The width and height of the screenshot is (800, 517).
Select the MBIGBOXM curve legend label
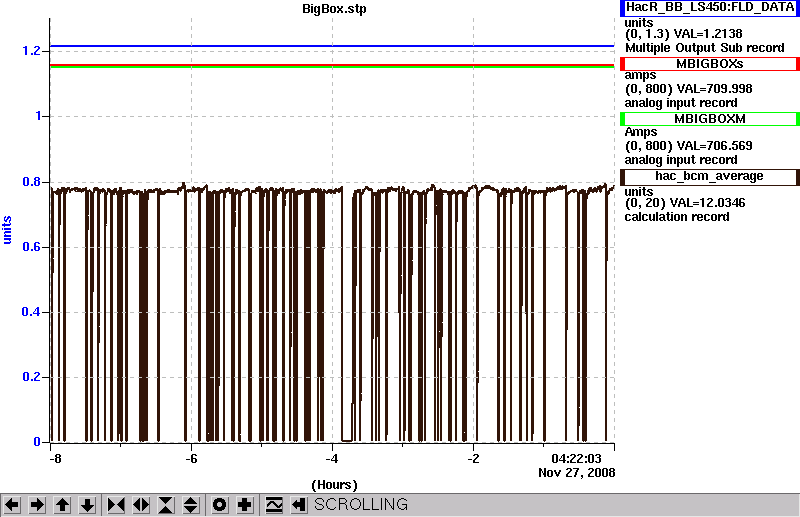point(710,119)
